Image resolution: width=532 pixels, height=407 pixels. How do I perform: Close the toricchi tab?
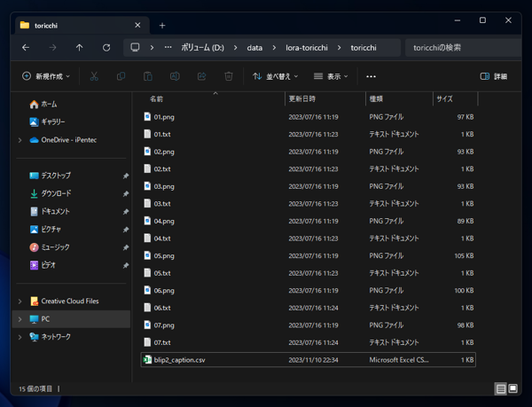pos(137,25)
